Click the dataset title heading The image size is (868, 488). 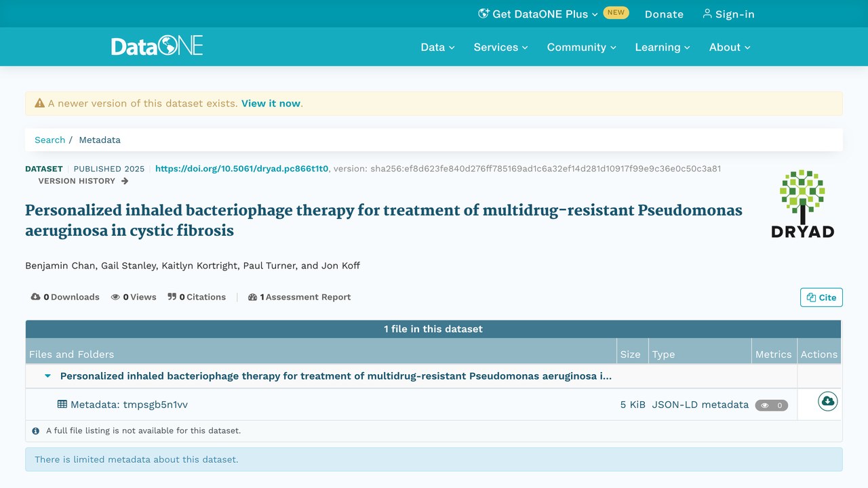click(384, 220)
